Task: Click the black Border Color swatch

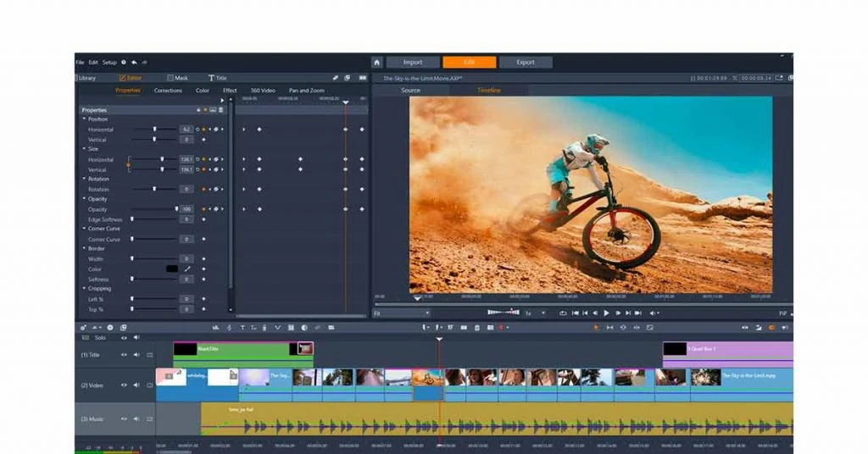Action: pos(172,269)
